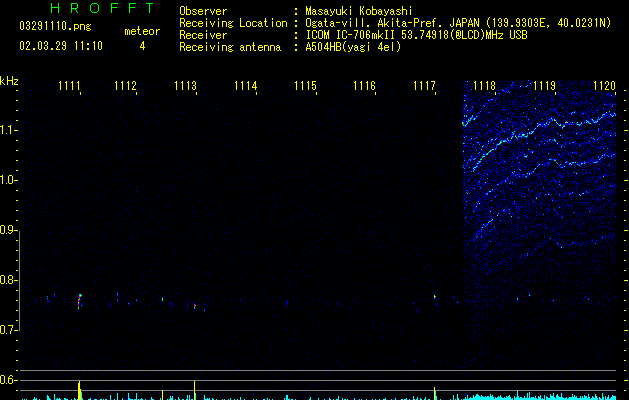Click the kHz axis unit label

pos(9,81)
